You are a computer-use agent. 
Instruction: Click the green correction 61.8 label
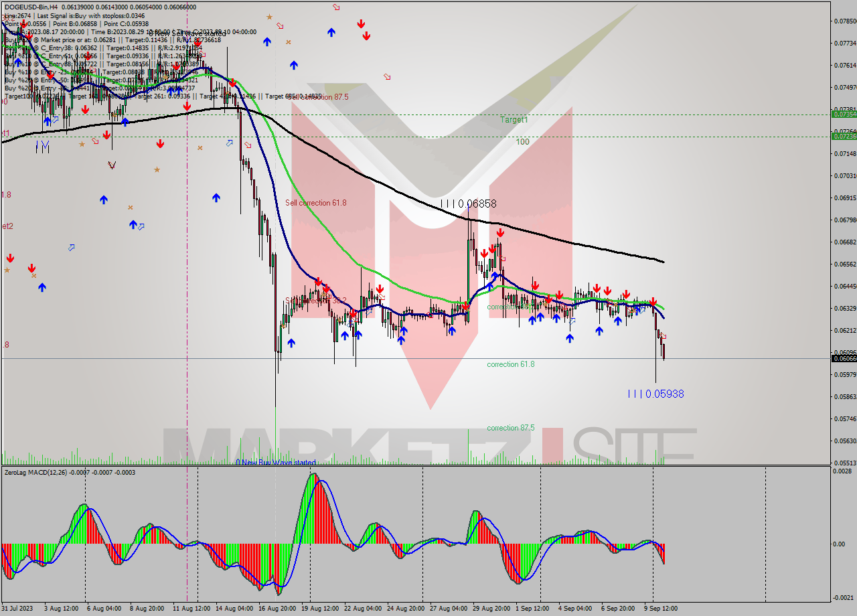[511, 364]
